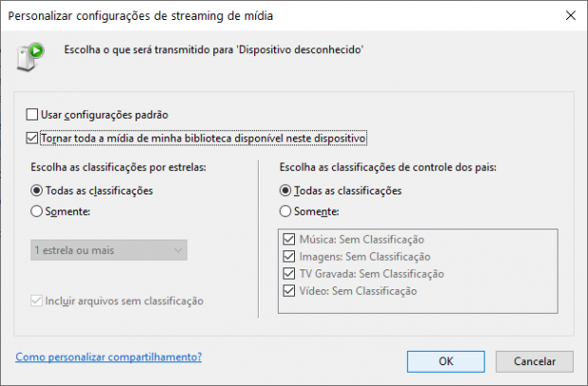The height and width of the screenshot is (386, 588).
Task: Uncheck Música: Sem Classificação
Action: click(288, 239)
